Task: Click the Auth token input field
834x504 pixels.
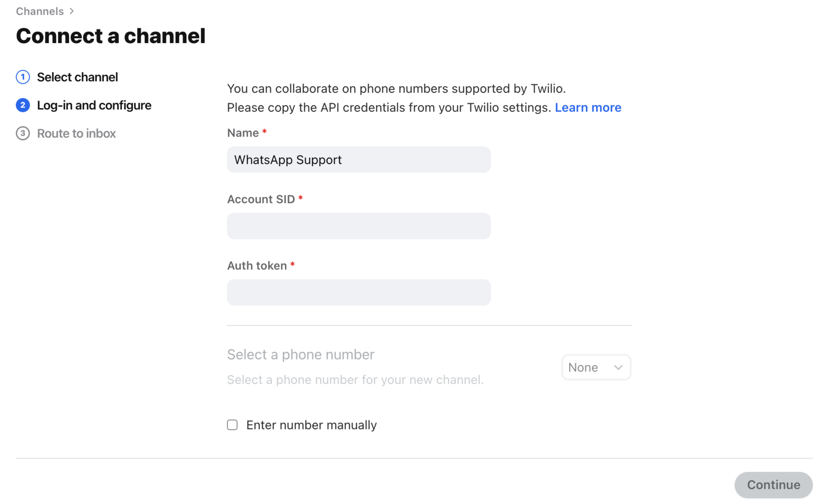Action: coord(358,292)
